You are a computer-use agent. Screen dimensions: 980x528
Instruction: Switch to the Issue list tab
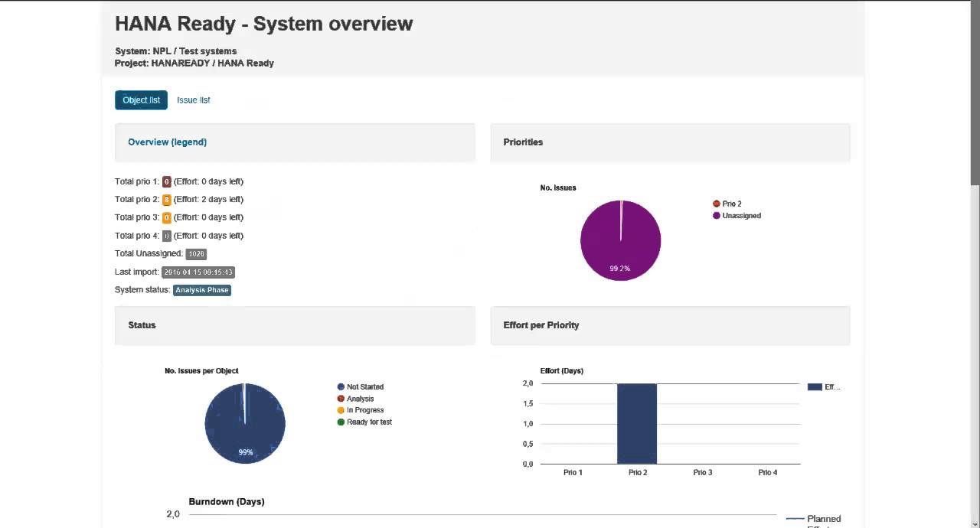[193, 100]
